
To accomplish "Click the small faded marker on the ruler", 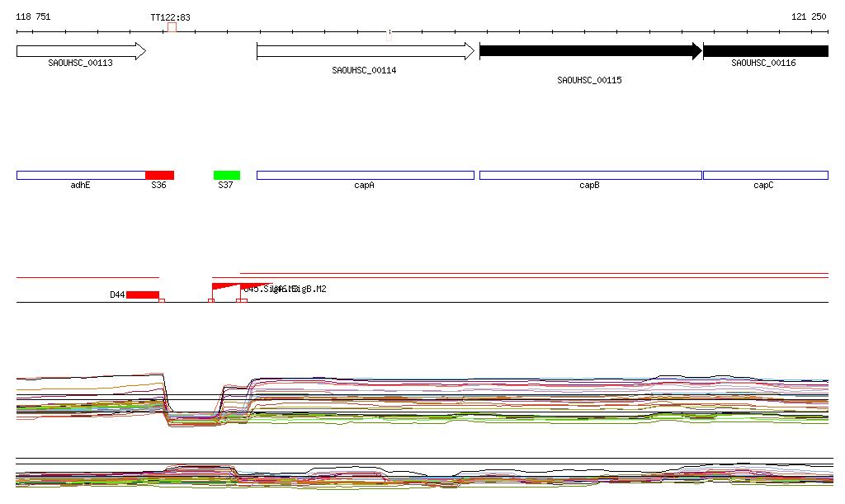I will (389, 35).
